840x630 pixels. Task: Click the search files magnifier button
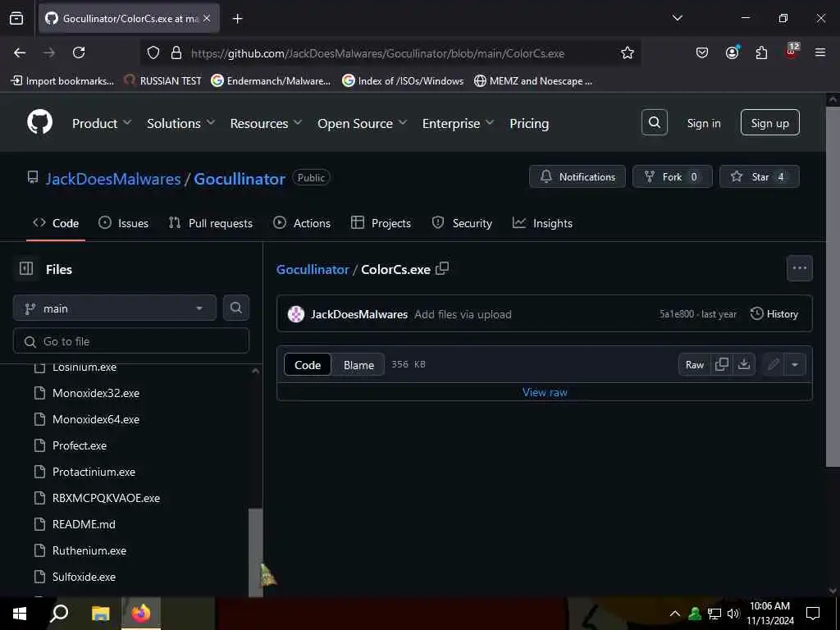point(235,308)
